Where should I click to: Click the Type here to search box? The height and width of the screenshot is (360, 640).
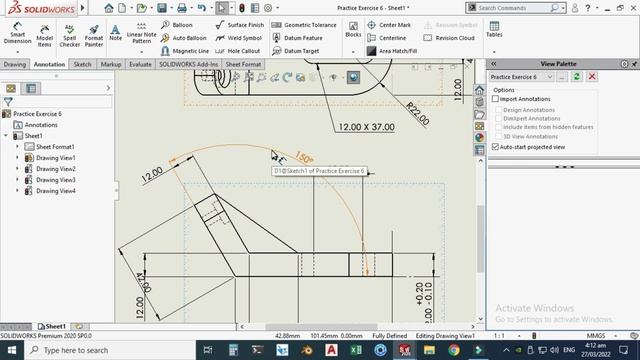(110, 350)
